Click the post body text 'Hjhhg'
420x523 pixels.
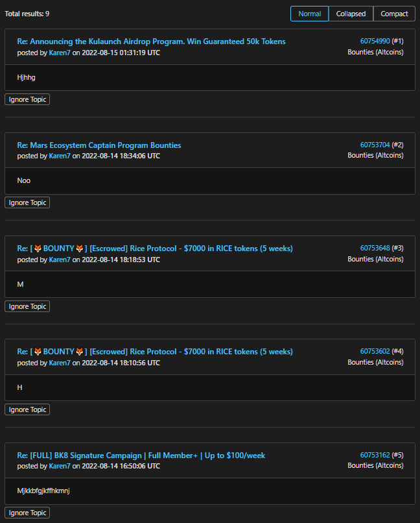pyautogui.click(x=26, y=77)
